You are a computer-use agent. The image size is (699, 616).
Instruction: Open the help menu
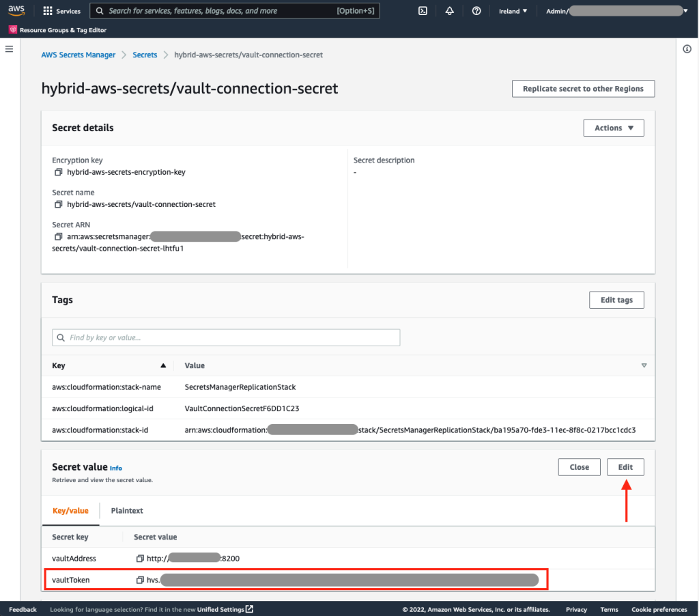pyautogui.click(x=476, y=11)
